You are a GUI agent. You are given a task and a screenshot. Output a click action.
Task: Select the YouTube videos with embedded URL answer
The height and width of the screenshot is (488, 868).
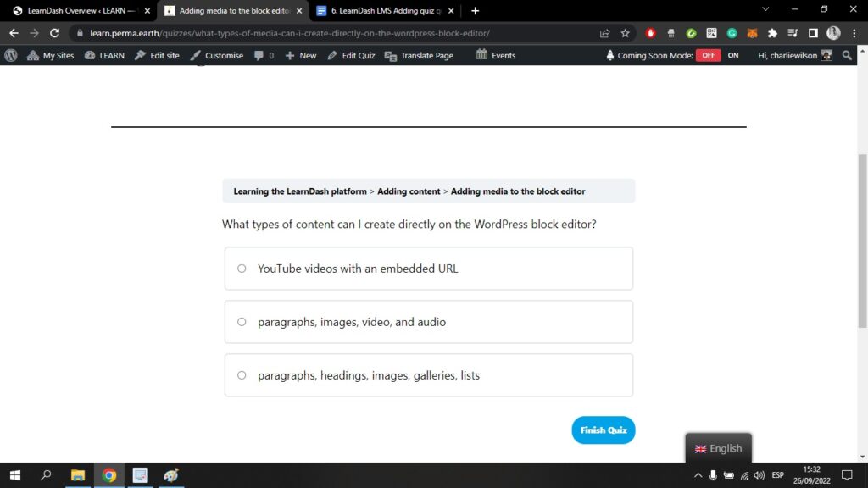coord(242,269)
